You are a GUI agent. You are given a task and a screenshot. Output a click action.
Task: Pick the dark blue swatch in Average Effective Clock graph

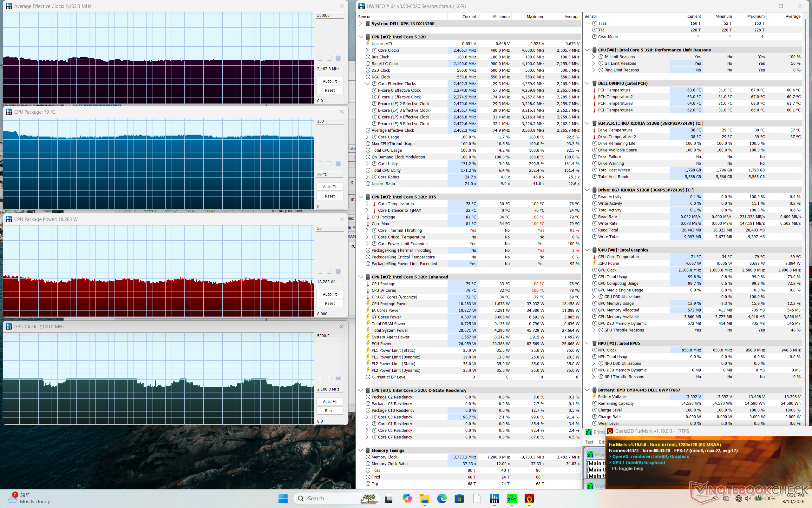[338, 58]
